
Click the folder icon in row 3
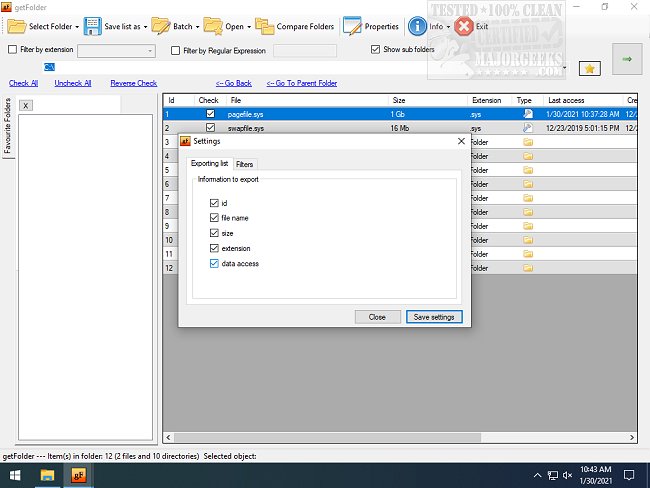tap(528, 142)
